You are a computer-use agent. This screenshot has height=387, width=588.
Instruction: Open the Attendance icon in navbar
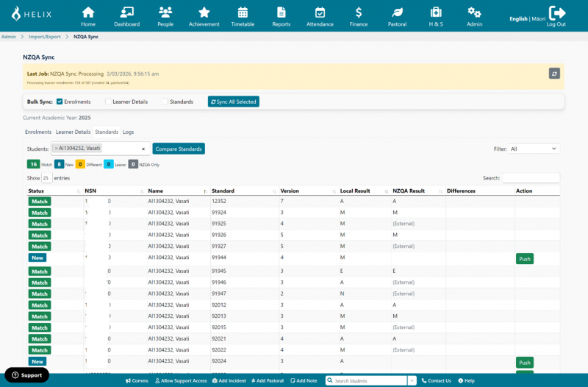coord(320,15)
